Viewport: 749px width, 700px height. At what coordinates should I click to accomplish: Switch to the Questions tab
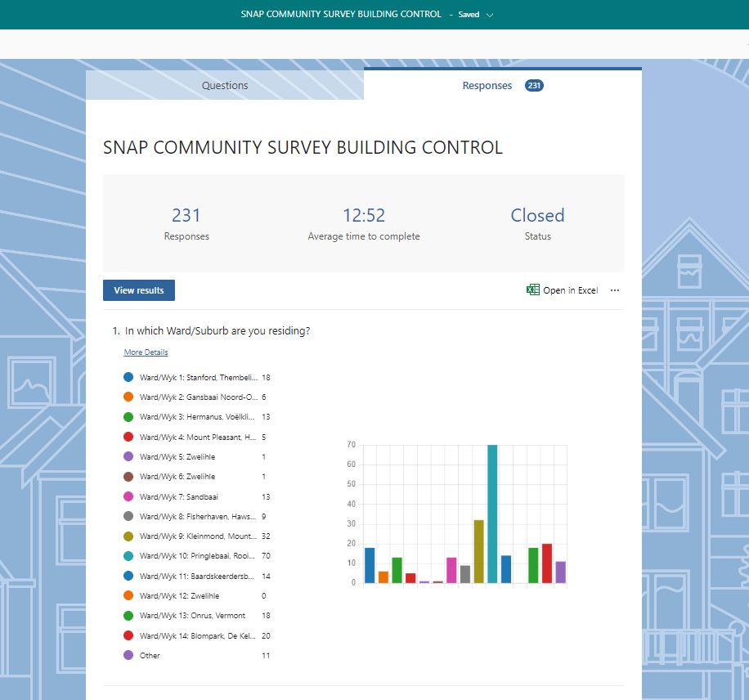(225, 85)
